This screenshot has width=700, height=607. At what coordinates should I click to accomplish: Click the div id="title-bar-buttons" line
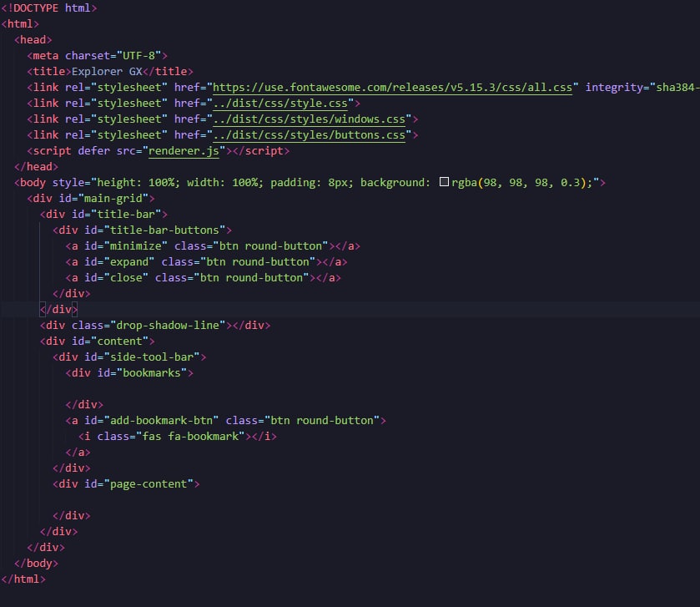click(142, 230)
